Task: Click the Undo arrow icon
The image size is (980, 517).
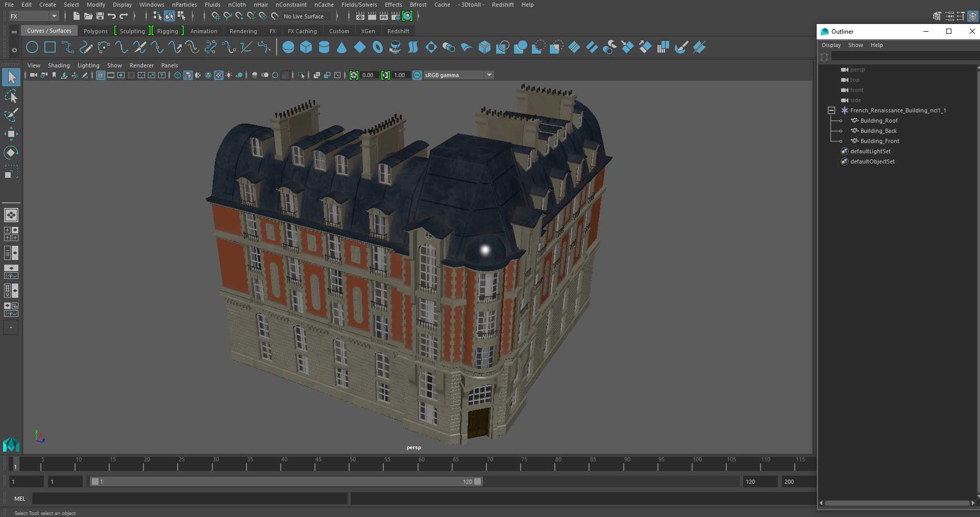Action: click(x=112, y=16)
